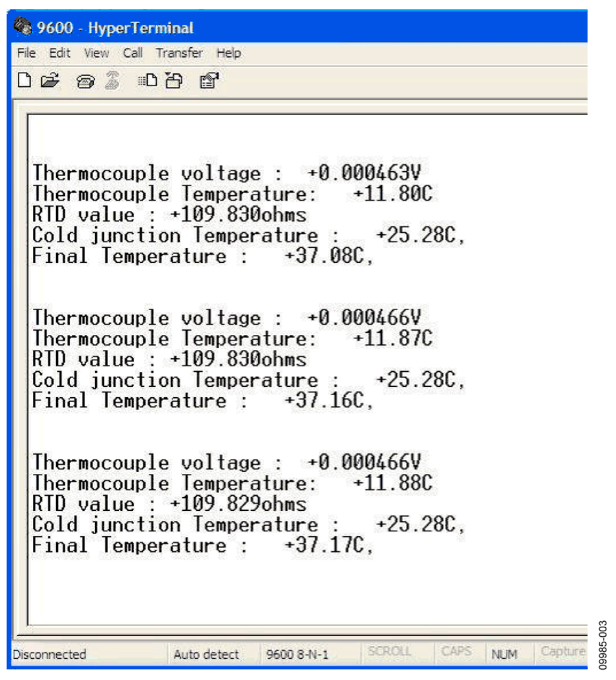Click the Auto detect status field
The height and width of the screenshot is (680, 616).
[x=214, y=653]
